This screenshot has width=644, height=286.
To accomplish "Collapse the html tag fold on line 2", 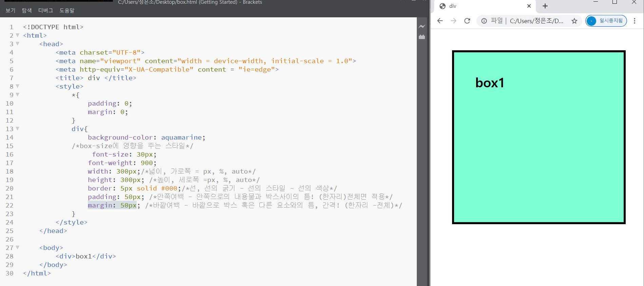I will [x=17, y=35].
